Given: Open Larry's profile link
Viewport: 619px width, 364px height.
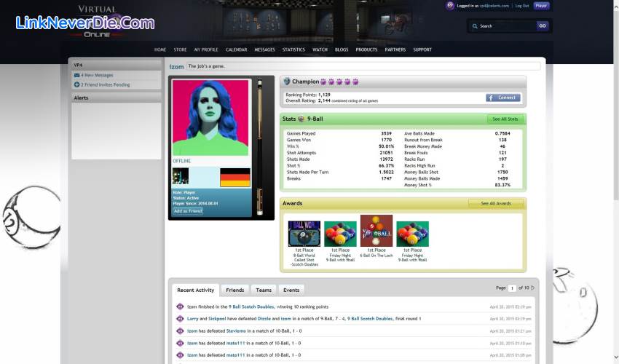Looking at the screenshot, I should click(x=193, y=319).
